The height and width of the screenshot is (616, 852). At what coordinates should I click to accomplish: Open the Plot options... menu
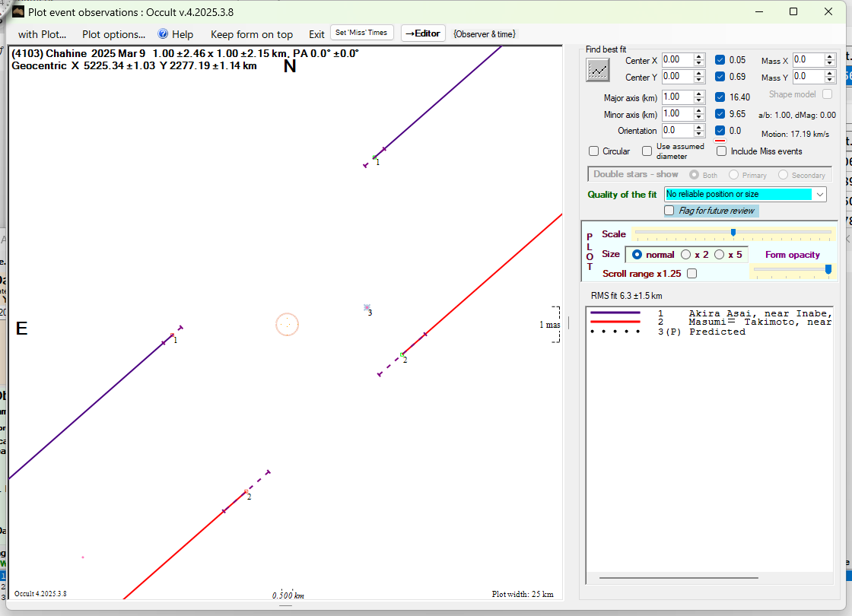[x=113, y=34]
